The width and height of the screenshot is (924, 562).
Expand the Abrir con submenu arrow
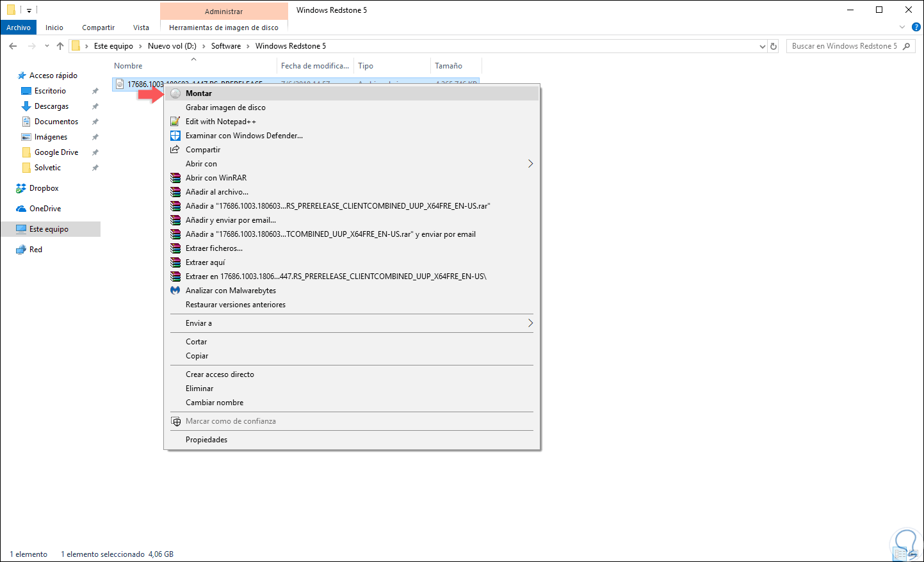coord(530,164)
